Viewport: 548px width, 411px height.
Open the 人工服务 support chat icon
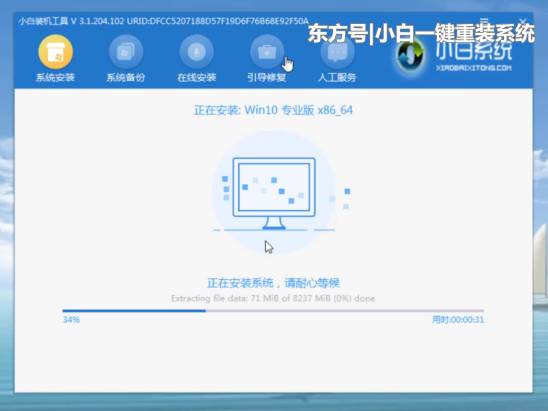[337, 52]
